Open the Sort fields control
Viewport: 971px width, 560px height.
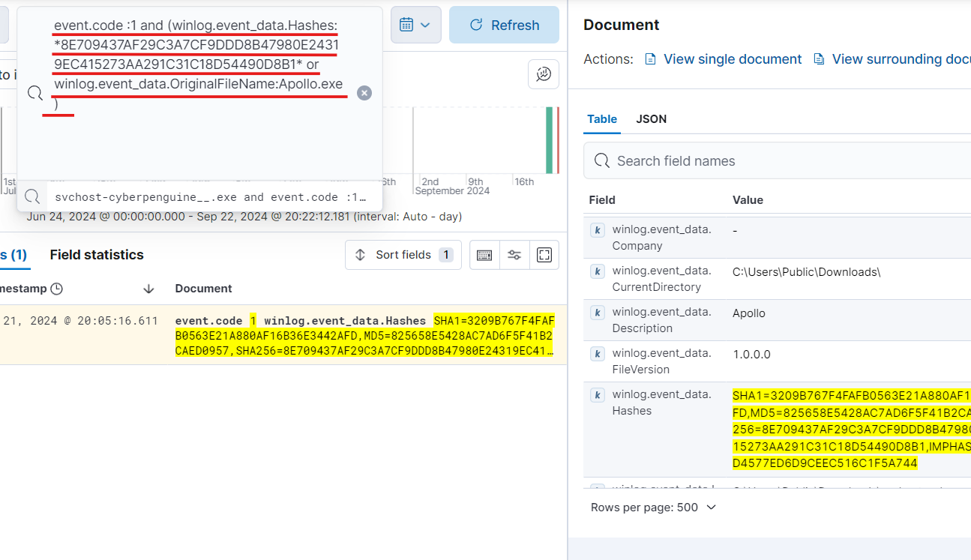tap(403, 255)
